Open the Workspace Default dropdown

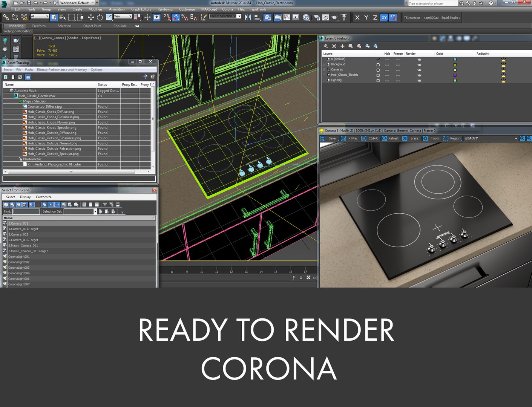[77, 3]
